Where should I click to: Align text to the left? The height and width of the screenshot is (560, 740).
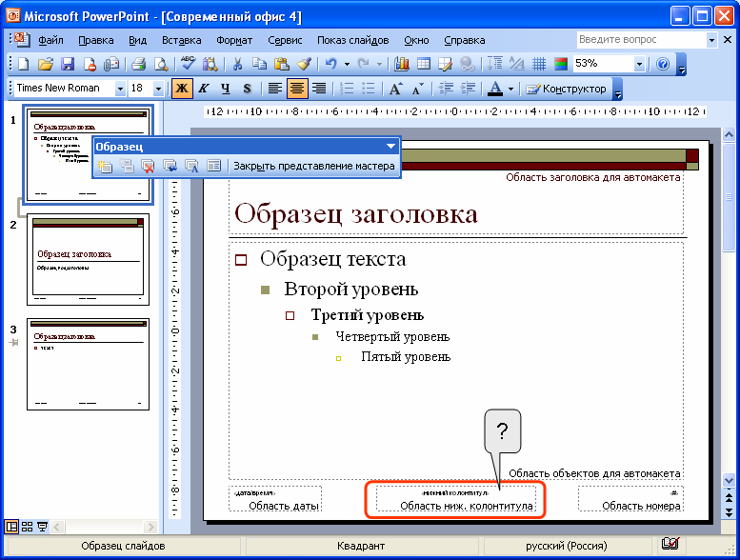click(x=274, y=89)
